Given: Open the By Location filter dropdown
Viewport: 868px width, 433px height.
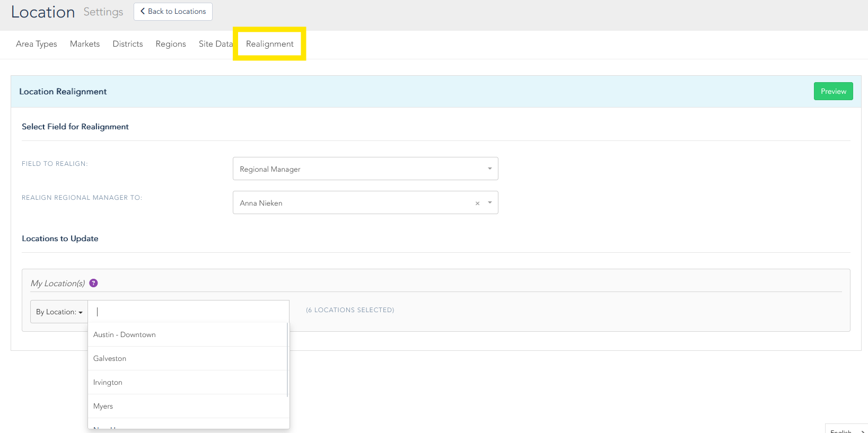Looking at the screenshot, I should (59, 312).
